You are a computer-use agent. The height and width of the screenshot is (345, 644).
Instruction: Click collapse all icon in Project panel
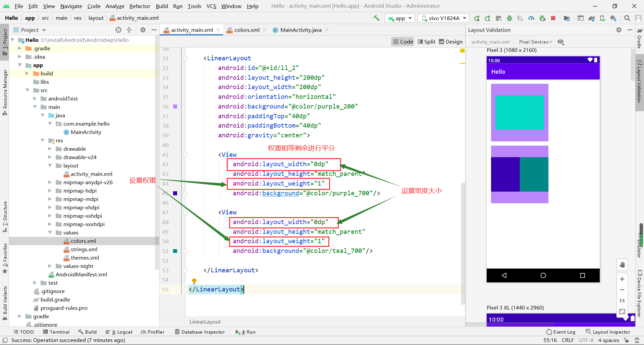[129, 30]
